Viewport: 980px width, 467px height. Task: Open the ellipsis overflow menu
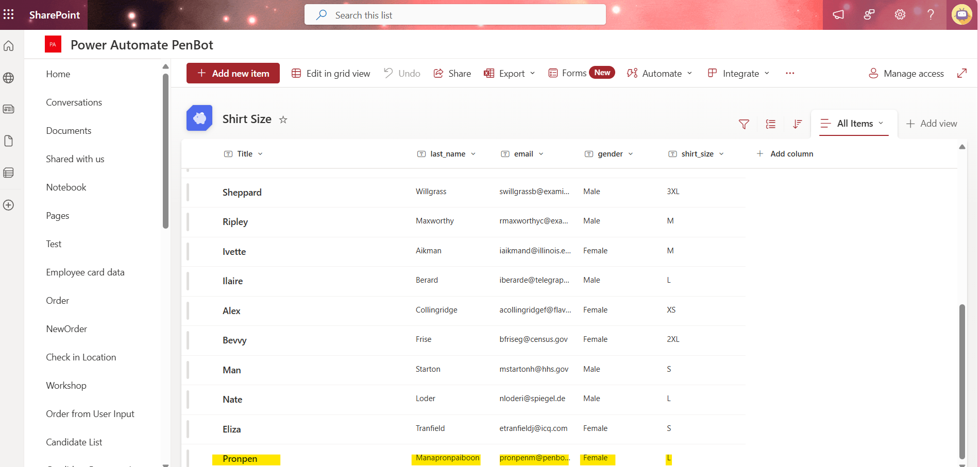[x=790, y=73]
